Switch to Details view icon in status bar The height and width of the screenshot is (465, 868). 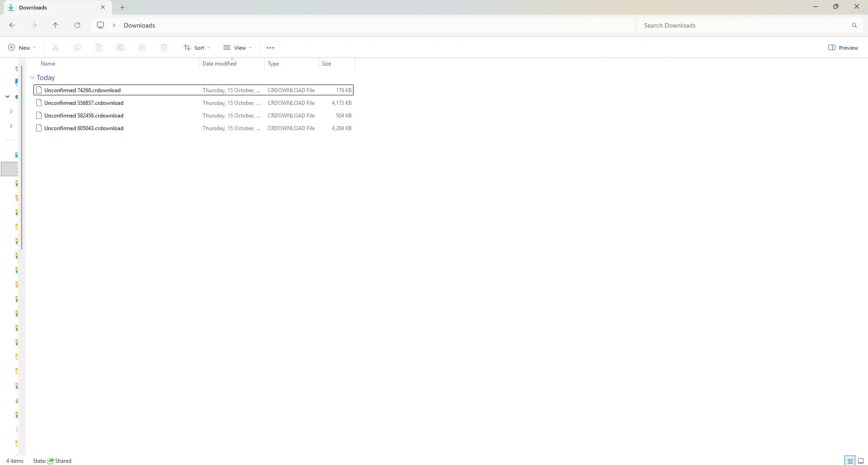(850, 460)
